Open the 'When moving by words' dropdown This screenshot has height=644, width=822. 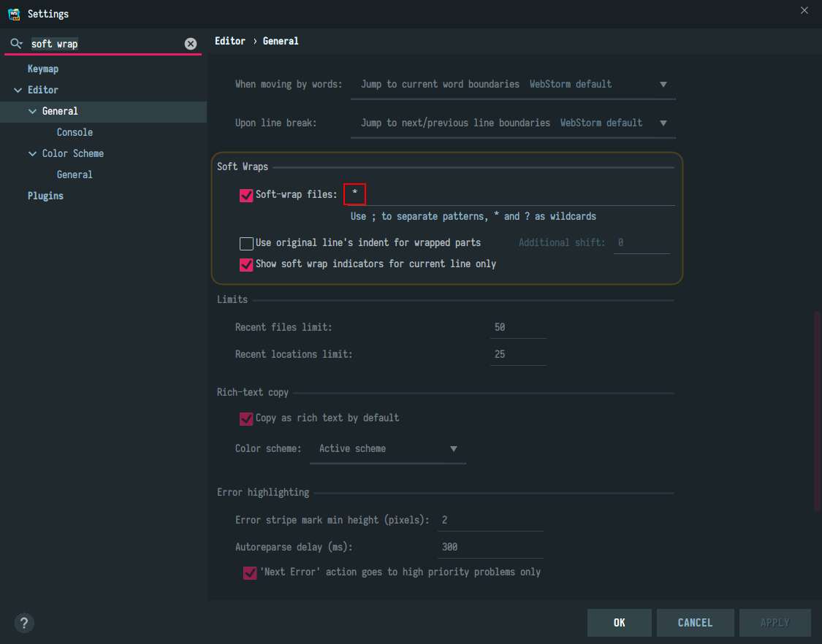[x=513, y=85]
